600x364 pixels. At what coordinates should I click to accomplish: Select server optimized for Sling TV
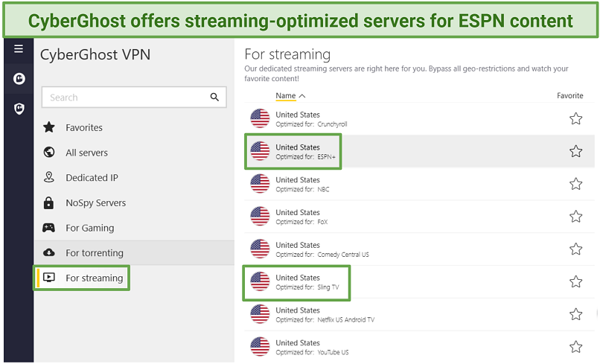pyautogui.click(x=419, y=281)
